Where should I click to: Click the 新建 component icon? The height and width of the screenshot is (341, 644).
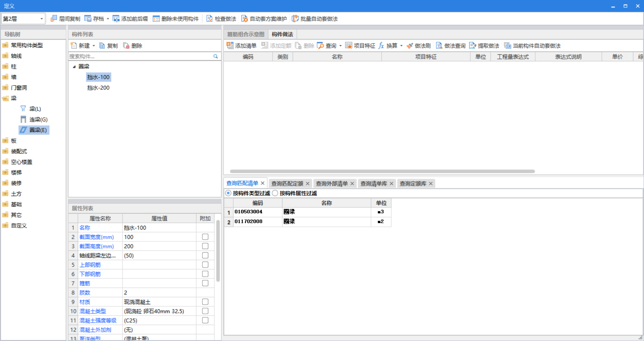[74, 46]
